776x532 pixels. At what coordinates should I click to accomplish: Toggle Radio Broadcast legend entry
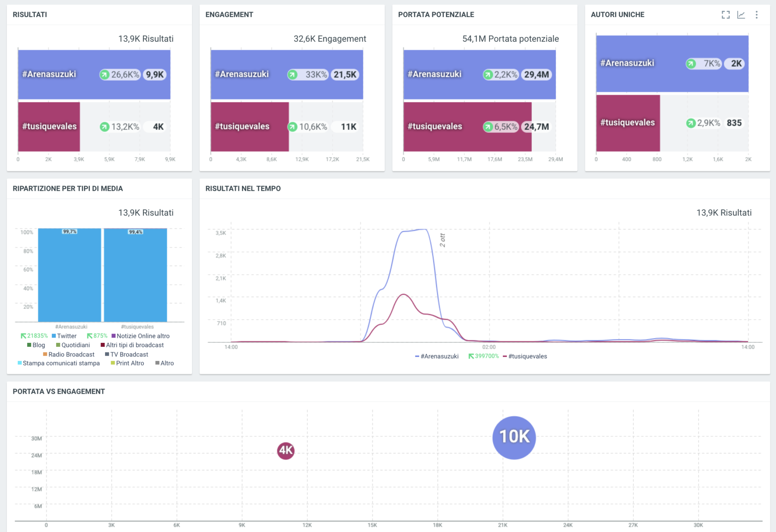pos(69,355)
